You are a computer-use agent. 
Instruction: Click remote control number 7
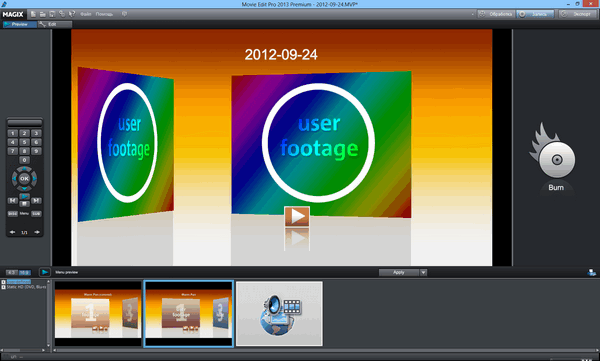point(12,151)
